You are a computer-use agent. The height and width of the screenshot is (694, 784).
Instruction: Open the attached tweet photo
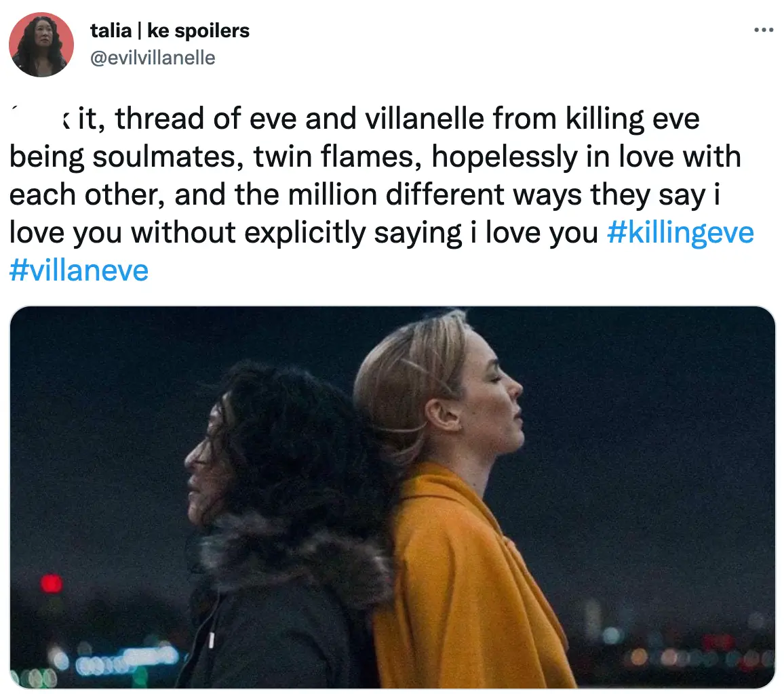(x=392, y=497)
